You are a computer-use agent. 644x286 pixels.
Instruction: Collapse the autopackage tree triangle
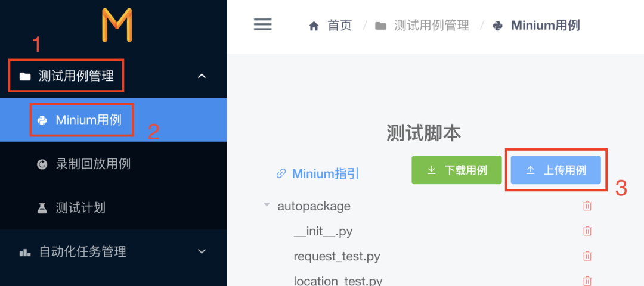pos(267,204)
